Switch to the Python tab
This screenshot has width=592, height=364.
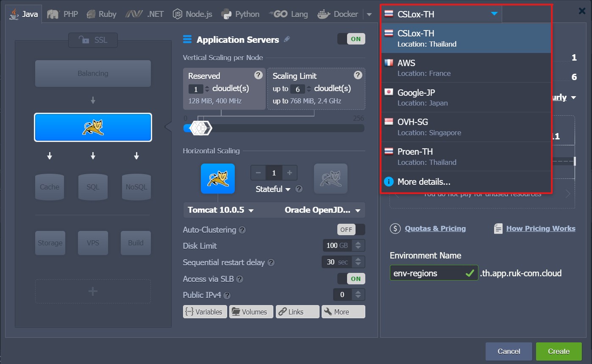click(x=240, y=14)
